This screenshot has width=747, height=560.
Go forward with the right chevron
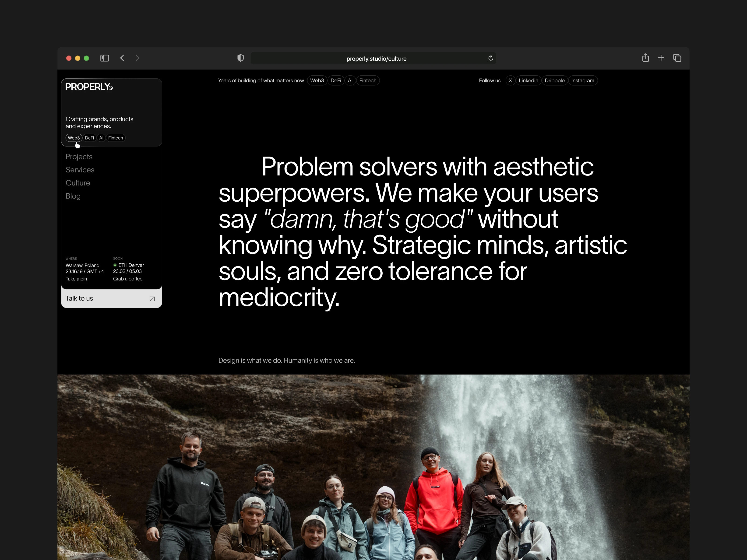point(137,58)
